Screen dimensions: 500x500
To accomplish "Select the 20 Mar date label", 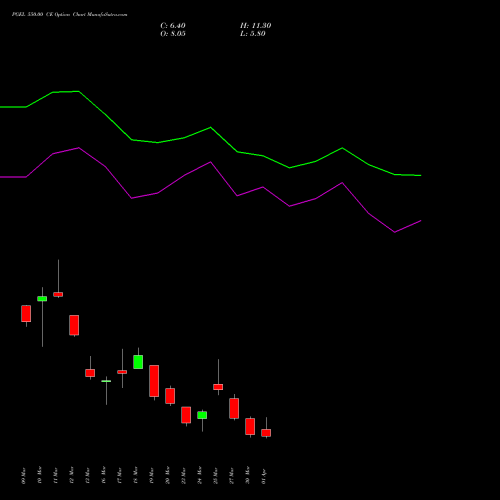I will pyautogui.click(x=168, y=475).
